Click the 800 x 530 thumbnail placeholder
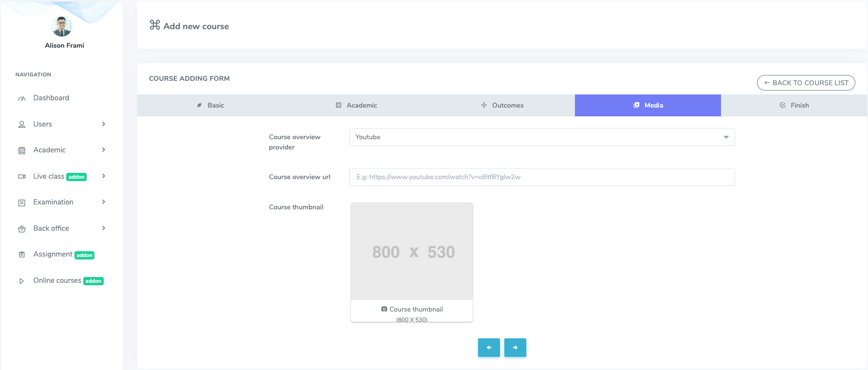 (x=412, y=252)
